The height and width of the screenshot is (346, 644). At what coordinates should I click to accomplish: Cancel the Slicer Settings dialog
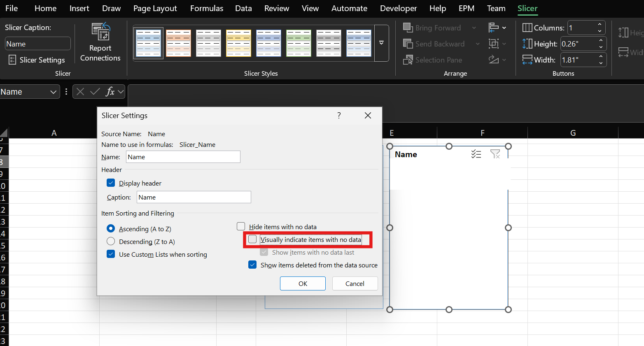pos(355,283)
